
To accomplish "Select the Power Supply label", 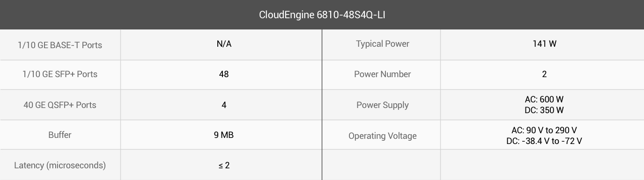I will (383, 105).
